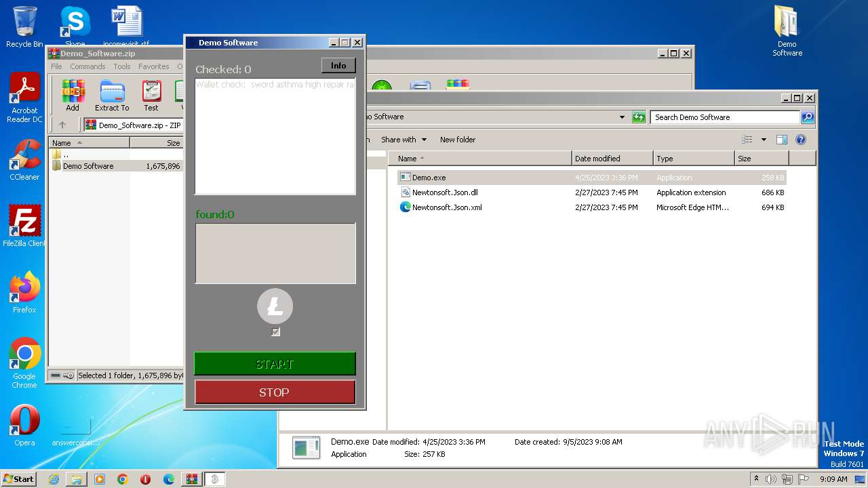
Task: Click the red STOP button
Action: pyautogui.click(x=275, y=392)
